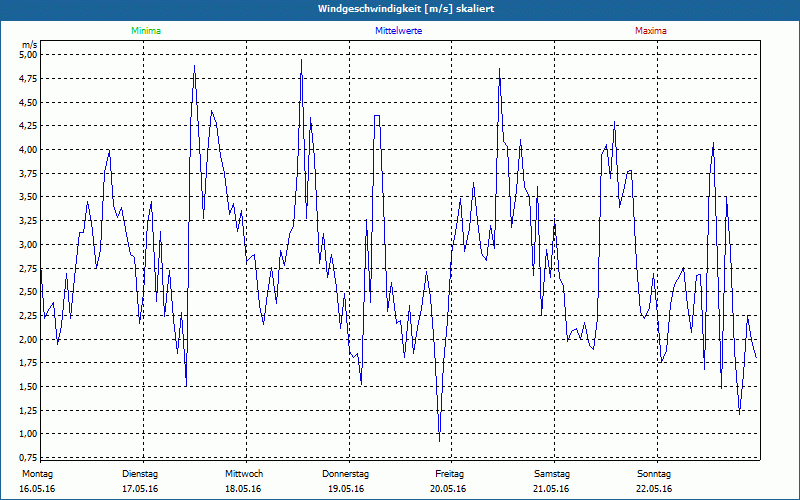Click the Freitag axis label

click(449, 474)
